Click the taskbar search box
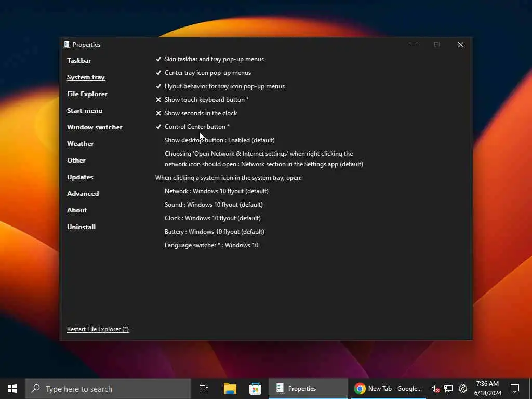 [x=108, y=389]
